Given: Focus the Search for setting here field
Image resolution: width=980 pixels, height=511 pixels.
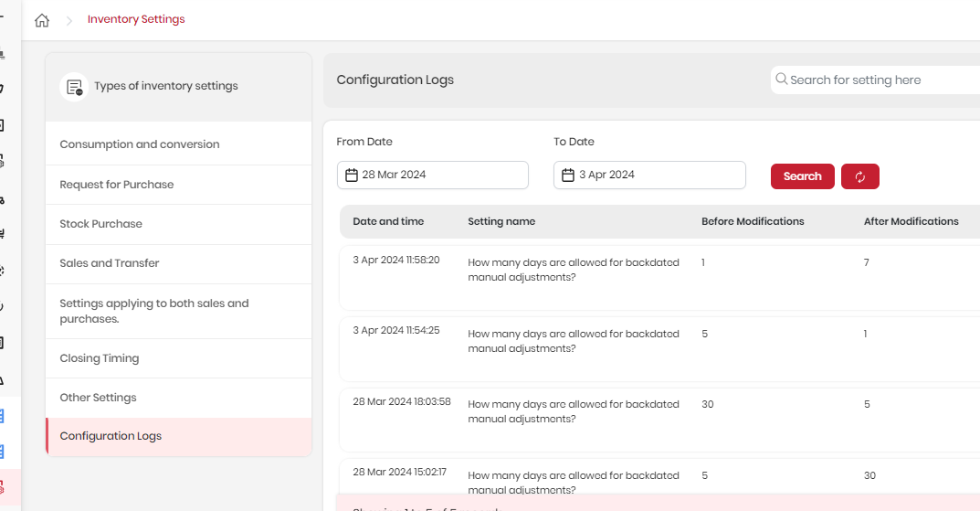Looking at the screenshot, I should [x=875, y=80].
